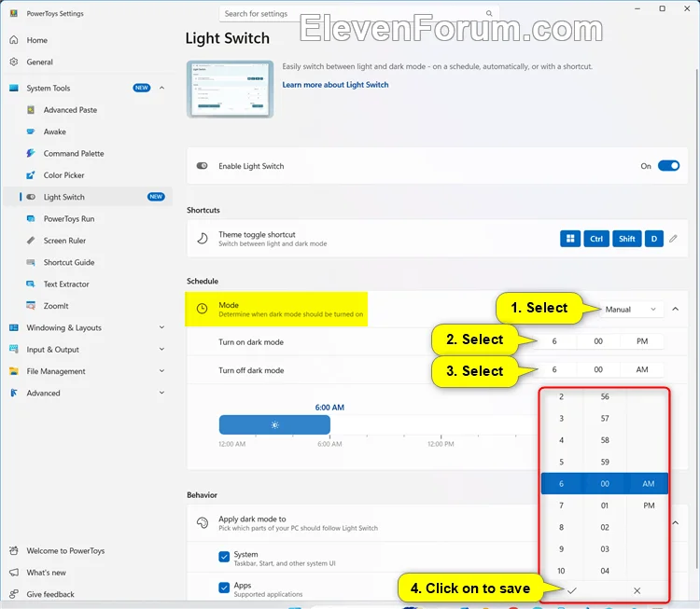700x609 pixels.
Task: Collapse the Mode settings chevron
Action: pos(676,309)
